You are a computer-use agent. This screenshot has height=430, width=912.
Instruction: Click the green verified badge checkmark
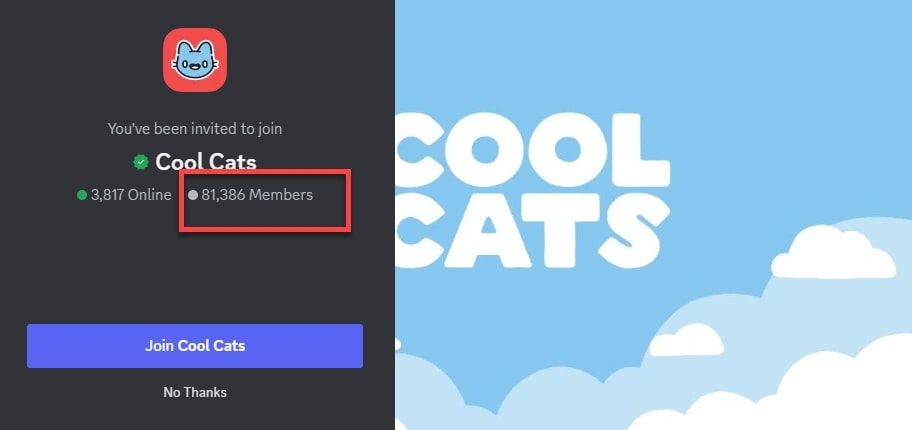[x=141, y=162]
